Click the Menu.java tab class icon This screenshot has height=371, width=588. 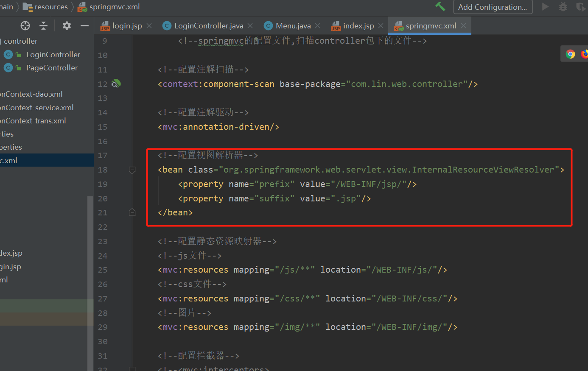point(268,26)
